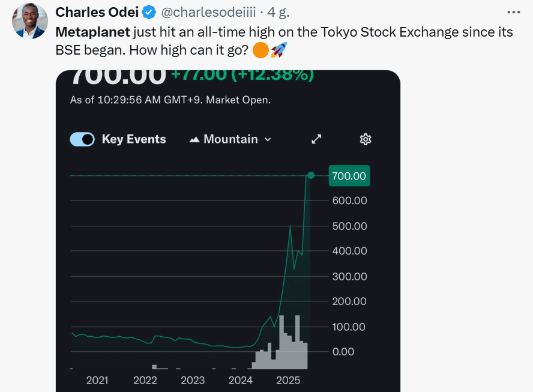Click the green dot at the chart peak
533x392 pixels.
(311, 175)
